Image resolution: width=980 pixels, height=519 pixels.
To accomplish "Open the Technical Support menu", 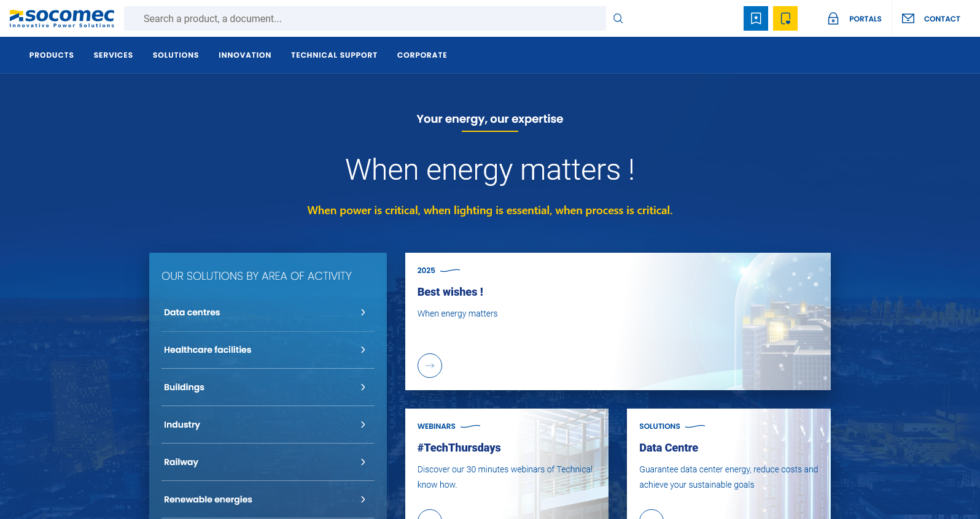I will click(334, 55).
